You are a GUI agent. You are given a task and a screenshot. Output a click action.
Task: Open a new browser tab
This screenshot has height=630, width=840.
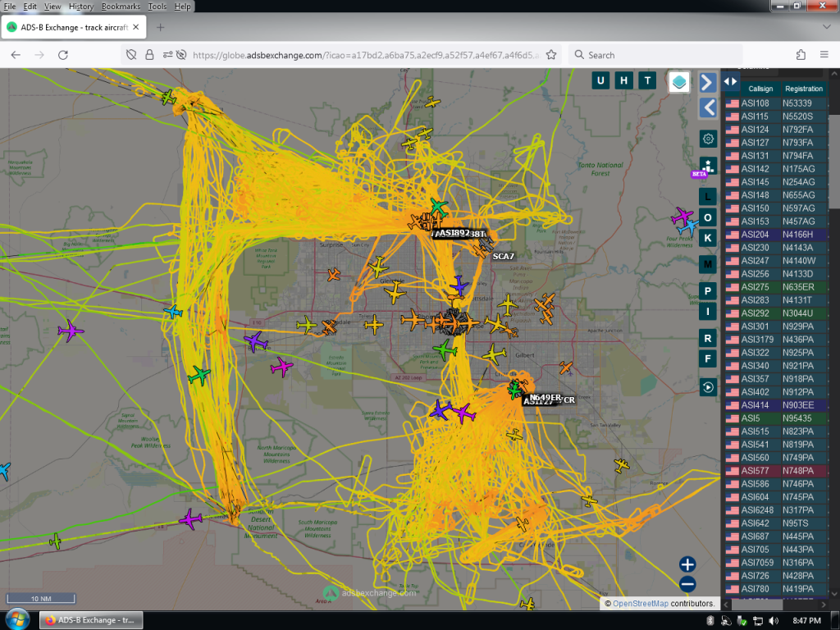(160, 27)
